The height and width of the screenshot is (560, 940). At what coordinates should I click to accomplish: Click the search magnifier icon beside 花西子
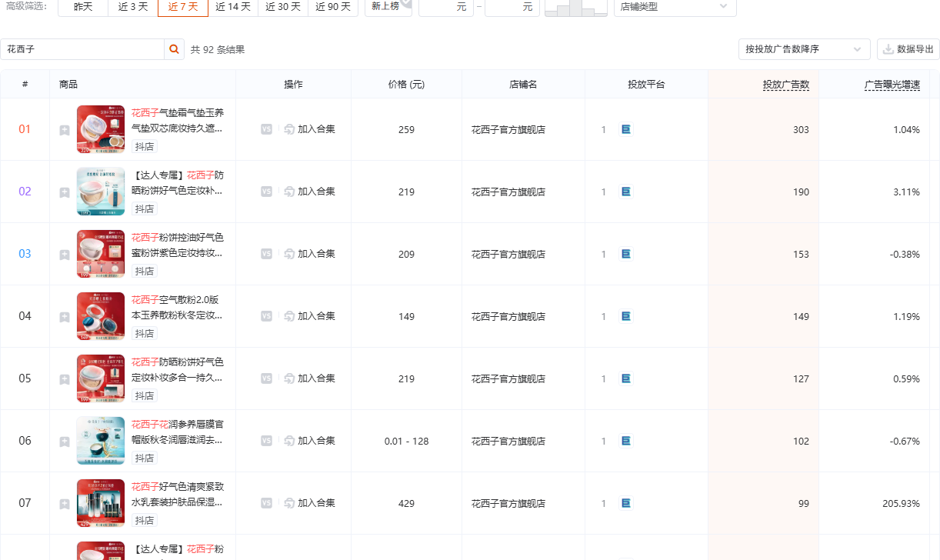coord(175,49)
